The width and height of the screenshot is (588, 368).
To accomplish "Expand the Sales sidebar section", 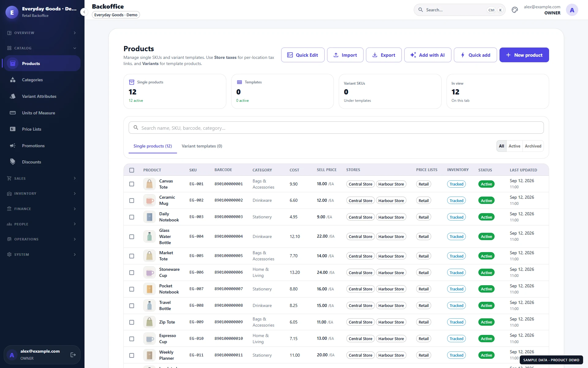I will coord(42,178).
